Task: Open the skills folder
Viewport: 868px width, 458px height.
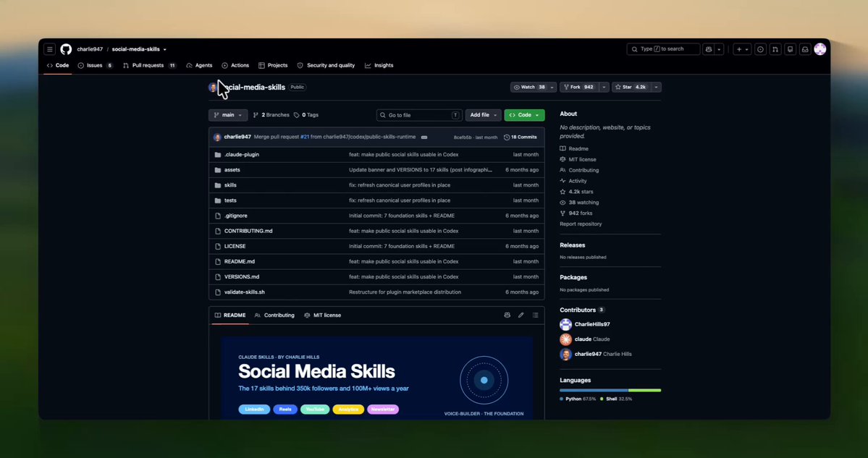Action: 230,185
